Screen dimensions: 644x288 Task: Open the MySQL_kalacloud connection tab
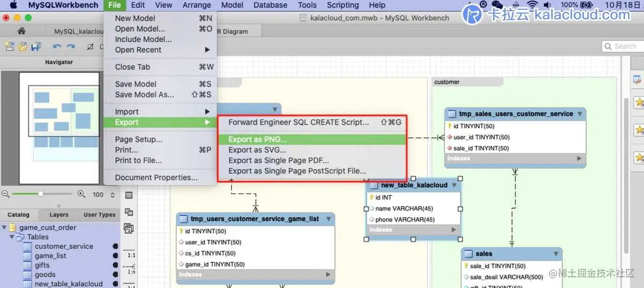(78, 32)
